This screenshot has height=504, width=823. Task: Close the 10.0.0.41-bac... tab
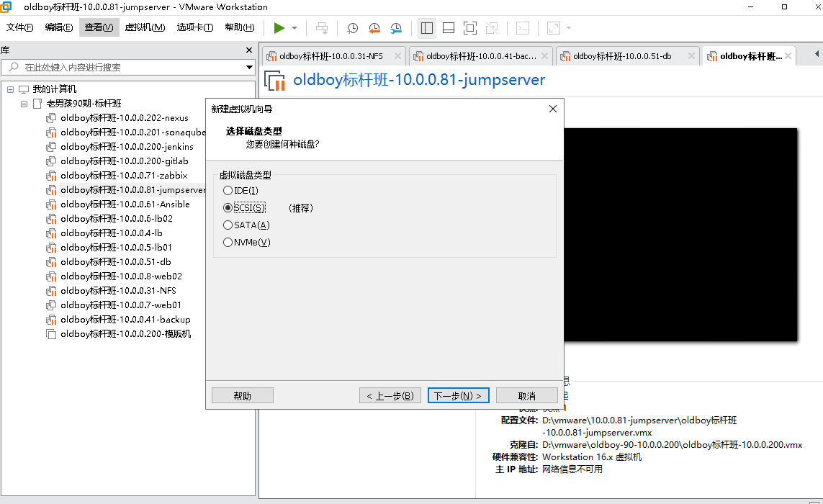tap(544, 56)
